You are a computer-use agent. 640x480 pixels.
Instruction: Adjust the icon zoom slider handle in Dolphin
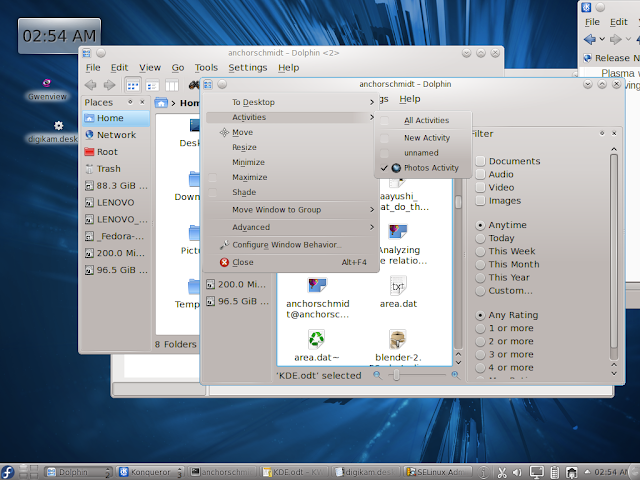tap(396, 375)
